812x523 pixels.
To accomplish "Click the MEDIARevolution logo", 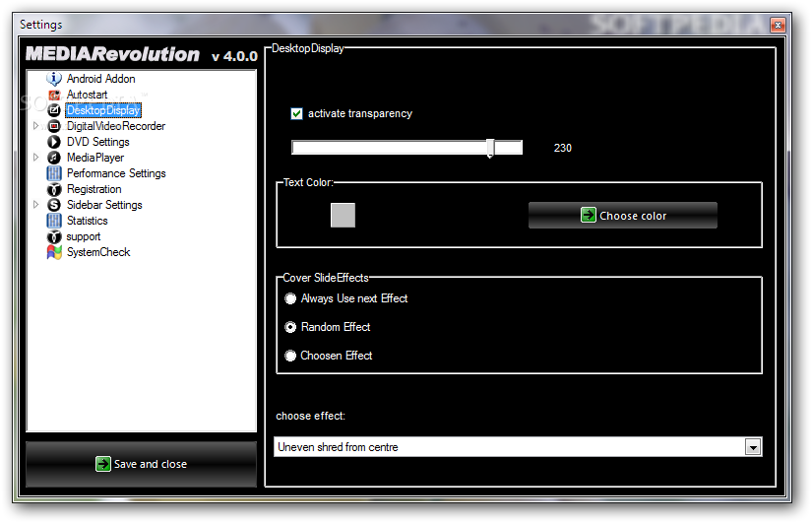I will pyautogui.click(x=112, y=54).
